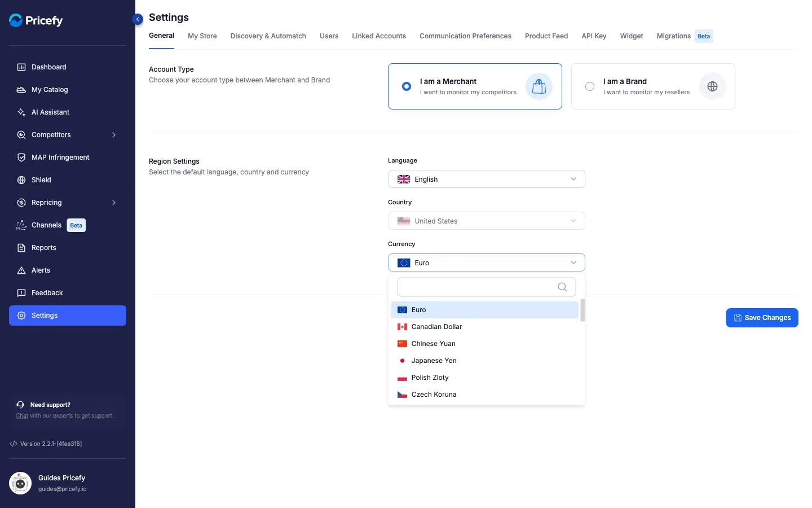812x508 pixels.
Task: Click the Brand globe icon
Action: click(x=712, y=86)
